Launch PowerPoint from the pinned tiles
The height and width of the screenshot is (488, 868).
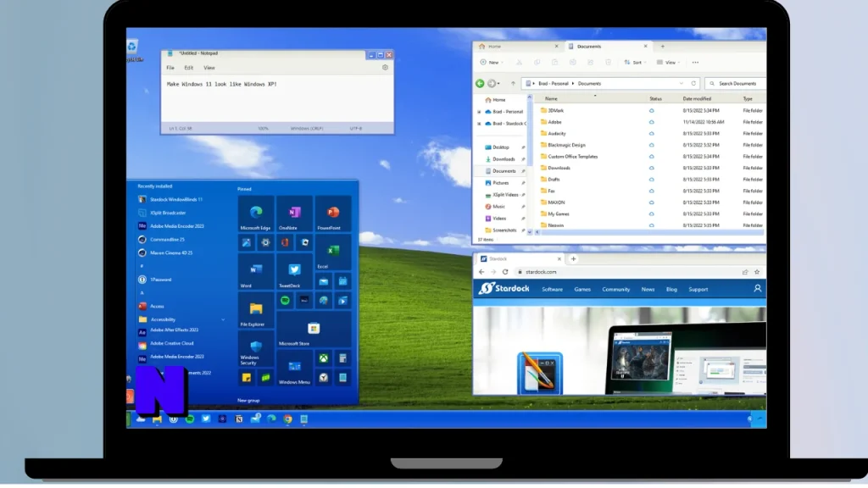point(332,213)
